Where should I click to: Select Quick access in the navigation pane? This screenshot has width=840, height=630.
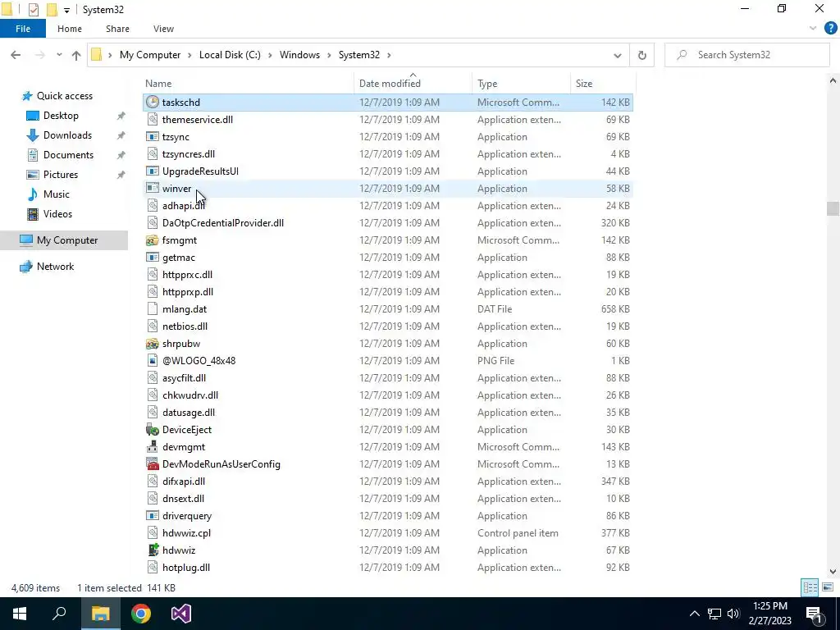pos(64,96)
